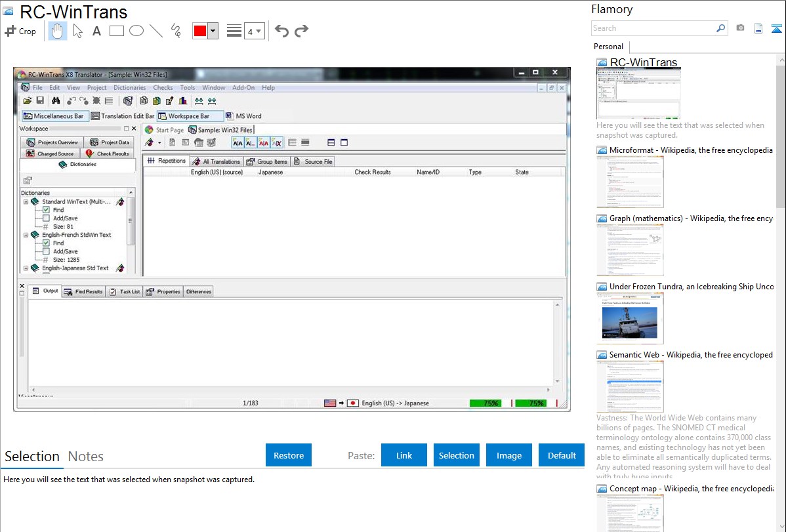786x532 pixels.
Task: Open the Microformat Wikipedia snapshot thumbnail
Action: pyautogui.click(x=630, y=182)
